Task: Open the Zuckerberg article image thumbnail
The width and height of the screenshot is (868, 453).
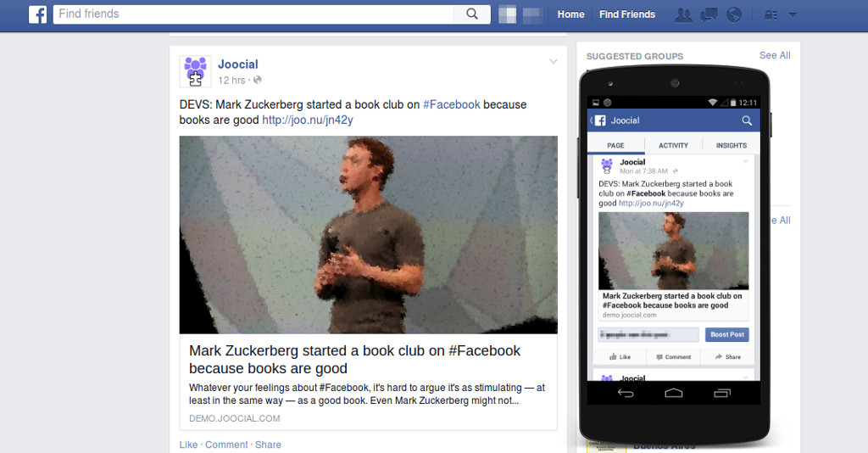Action: (x=368, y=235)
